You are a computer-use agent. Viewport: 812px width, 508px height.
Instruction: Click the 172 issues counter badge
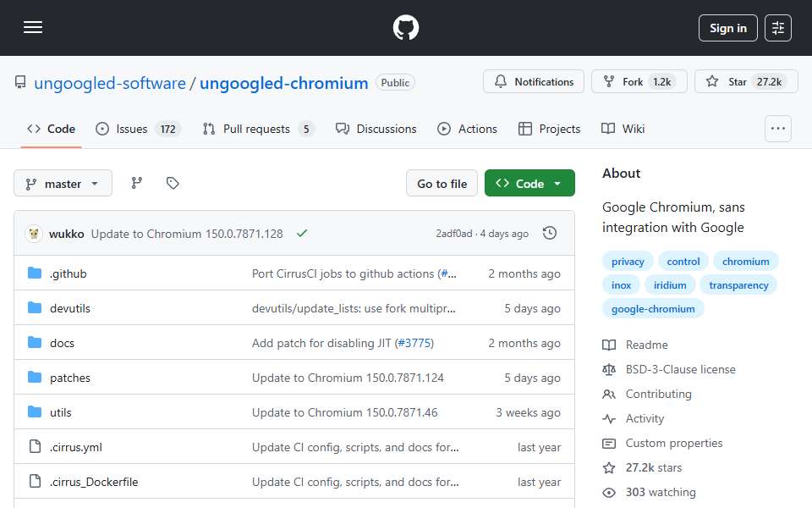(x=167, y=129)
